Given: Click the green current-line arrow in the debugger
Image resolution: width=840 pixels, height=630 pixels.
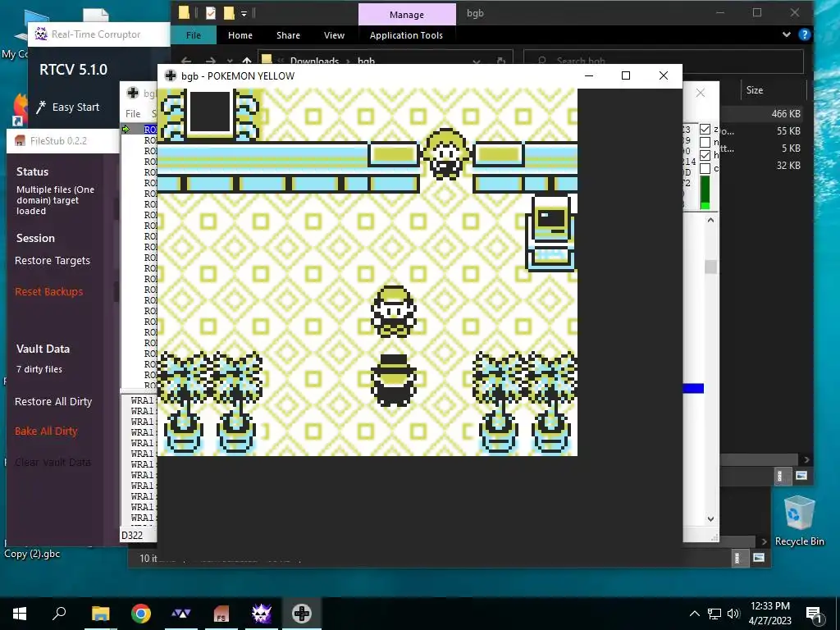Looking at the screenshot, I should (x=126, y=129).
